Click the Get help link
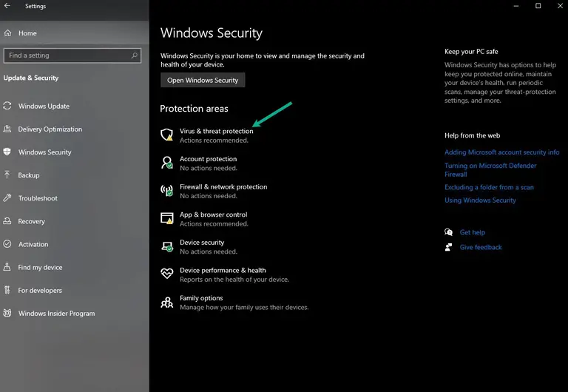 click(473, 232)
